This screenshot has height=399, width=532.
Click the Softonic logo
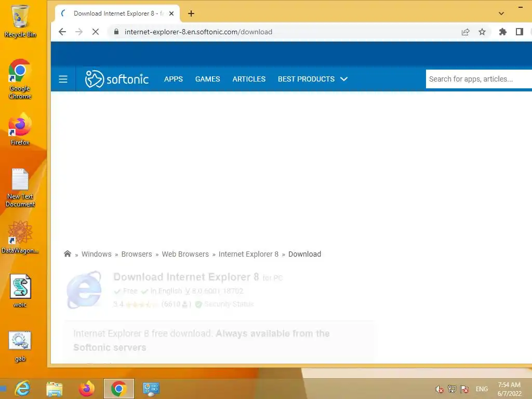117,79
